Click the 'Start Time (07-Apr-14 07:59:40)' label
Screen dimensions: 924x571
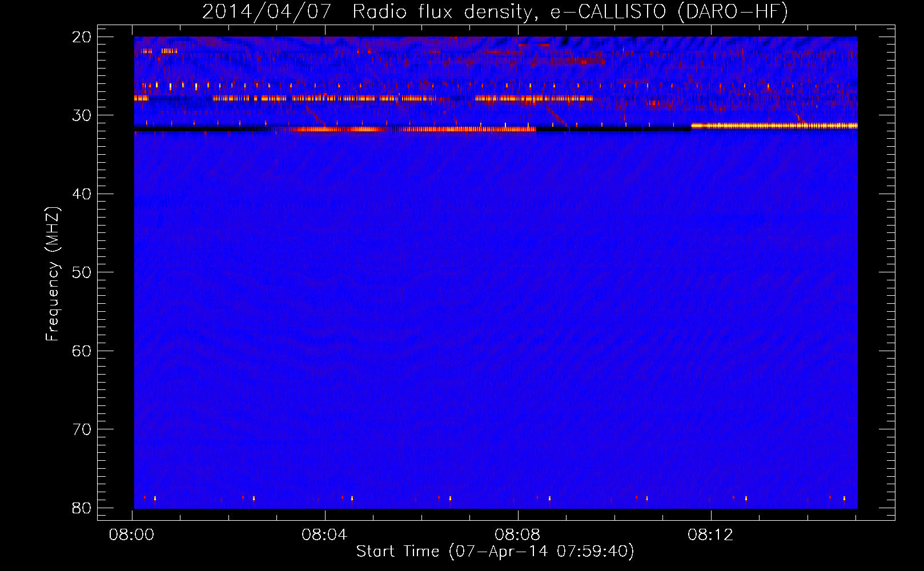pyautogui.click(x=495, y=552)
